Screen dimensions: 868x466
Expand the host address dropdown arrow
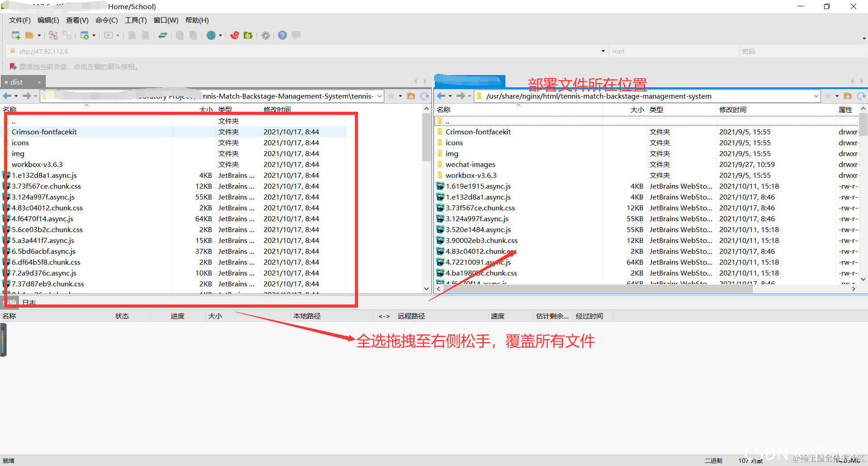click(x=603, y=51)
